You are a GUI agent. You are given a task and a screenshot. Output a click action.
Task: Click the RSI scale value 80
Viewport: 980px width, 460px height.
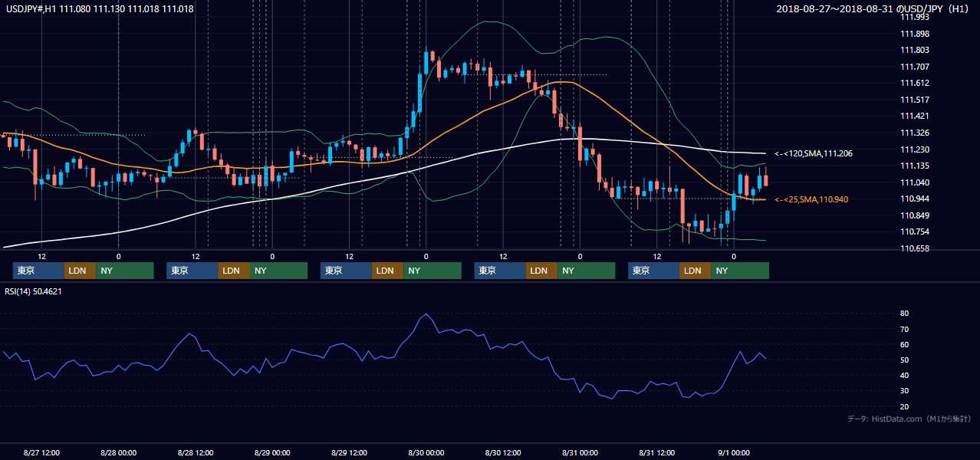pos(904,314)
